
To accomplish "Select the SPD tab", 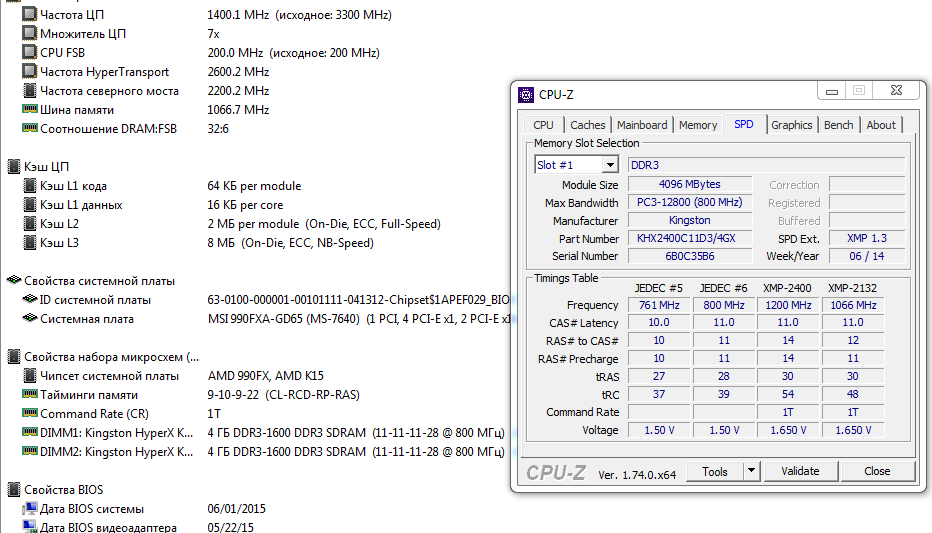I will click(744, 124).
